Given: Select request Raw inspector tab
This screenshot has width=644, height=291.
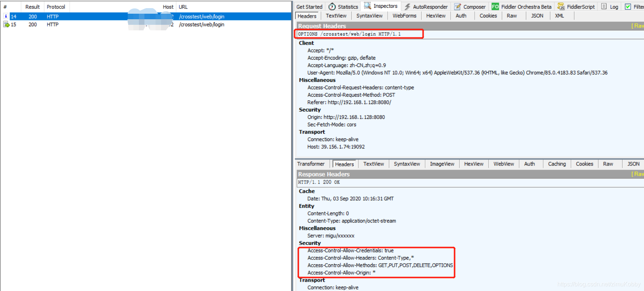Looking at the screenshot, I should tap(512, 16).
